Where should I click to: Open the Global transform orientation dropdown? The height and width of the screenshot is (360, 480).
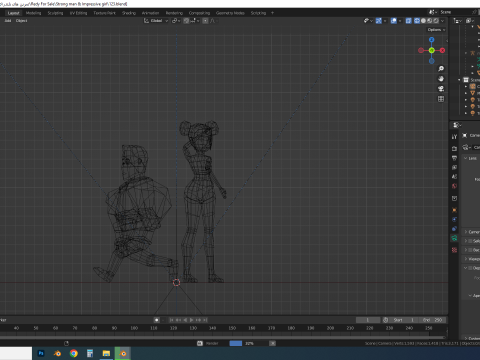point(156,21)
